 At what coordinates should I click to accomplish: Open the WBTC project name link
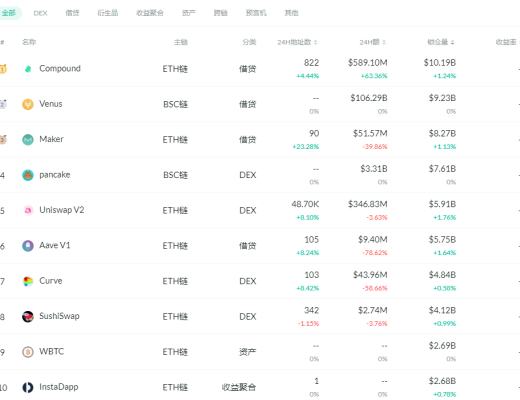tap(51, 351)
